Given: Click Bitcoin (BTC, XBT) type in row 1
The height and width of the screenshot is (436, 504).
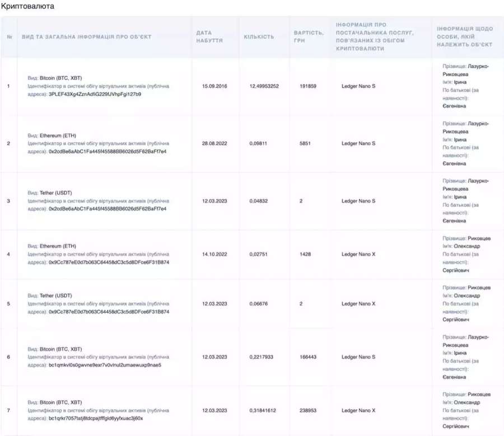Looking at the screenshot, I should click(x=60, y=78).
